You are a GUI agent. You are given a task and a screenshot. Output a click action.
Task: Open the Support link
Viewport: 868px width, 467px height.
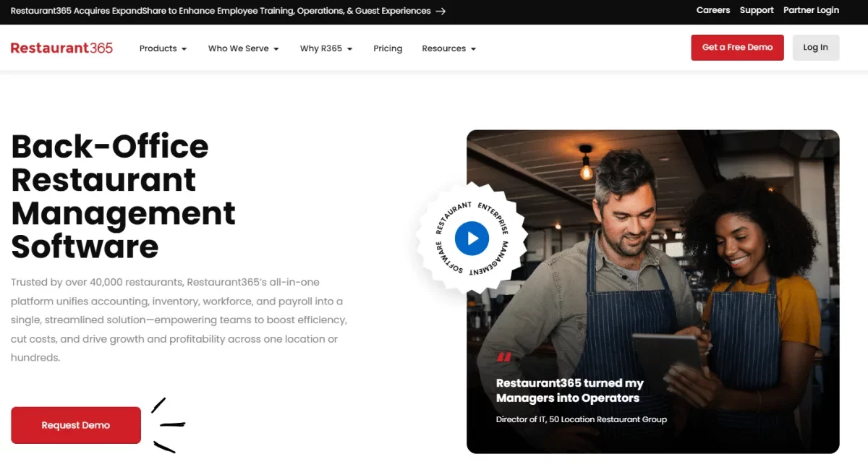[757, 10]
